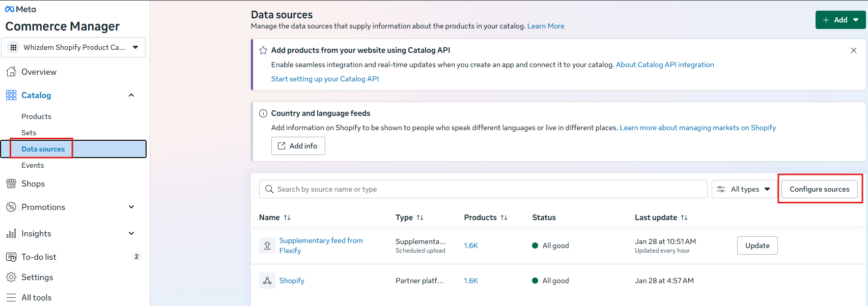Viewport: 868px width, 306px height.
Task: Sort by Products column arrows
Action: tap(504, 218)
